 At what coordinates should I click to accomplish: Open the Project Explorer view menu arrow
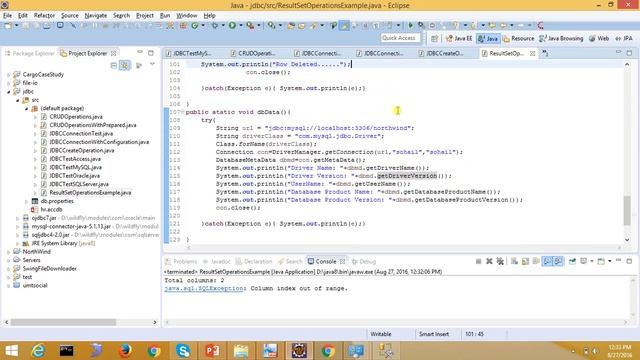click(x=152, y=65)
